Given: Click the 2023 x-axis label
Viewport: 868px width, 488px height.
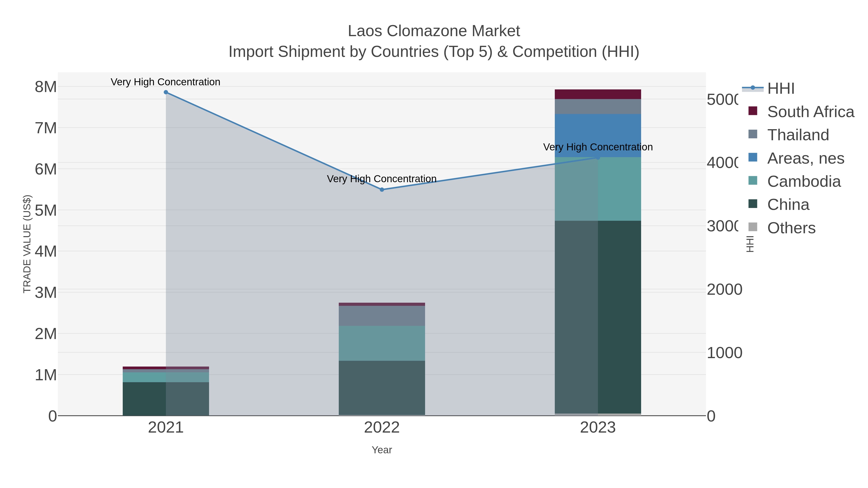Looking at the screenshot, I should [x=598, y=428].
